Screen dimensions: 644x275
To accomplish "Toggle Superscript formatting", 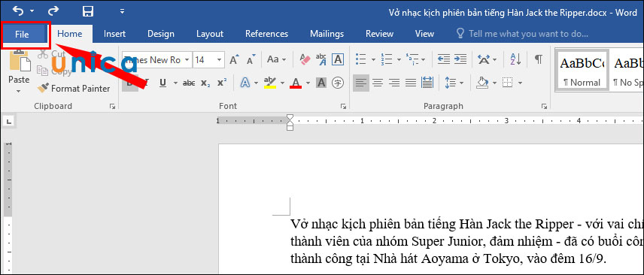I will point(222,83).
